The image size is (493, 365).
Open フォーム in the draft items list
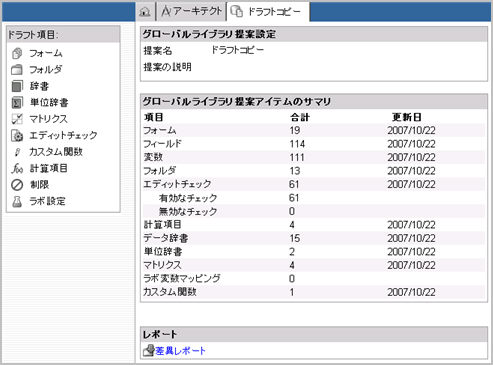46,53
